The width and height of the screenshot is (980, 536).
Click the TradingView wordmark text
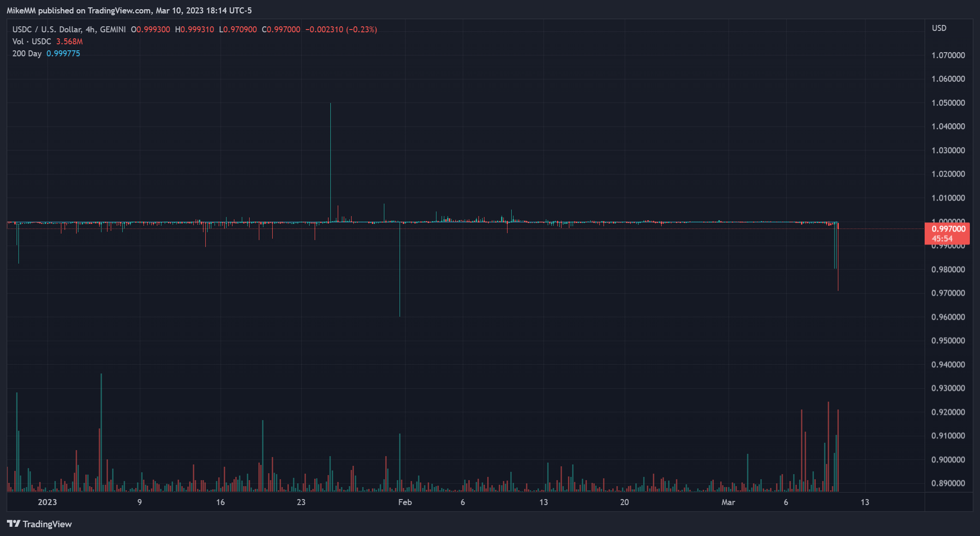click(x=47, y=524)
